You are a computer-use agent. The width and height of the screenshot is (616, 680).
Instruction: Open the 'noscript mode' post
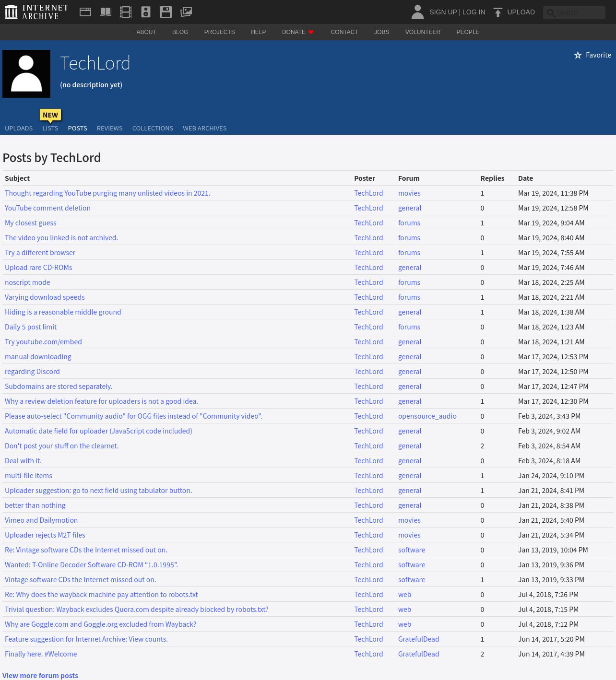coord(27,282)
